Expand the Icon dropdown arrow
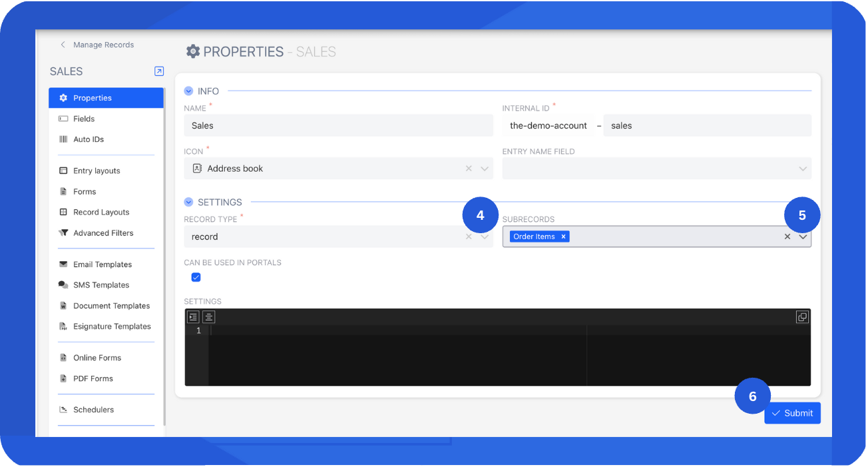 (x=485, y=169)
